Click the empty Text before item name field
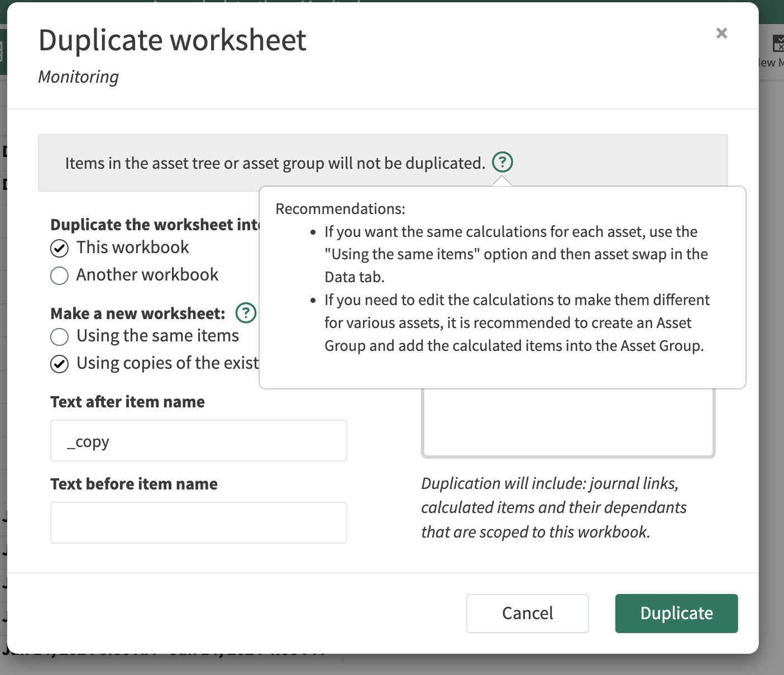This screenshot has width=784, height=675. (198, 522)
